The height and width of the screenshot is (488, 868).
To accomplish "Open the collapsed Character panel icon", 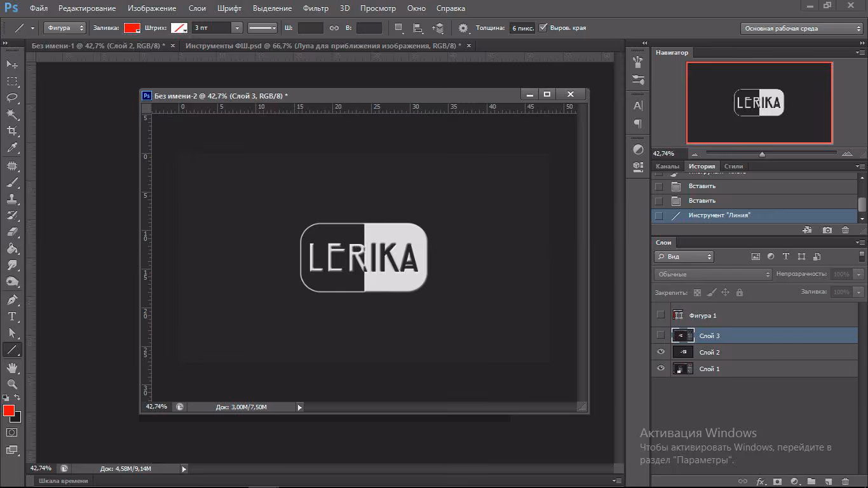I will pyautogui.click(x=639, y=105).
